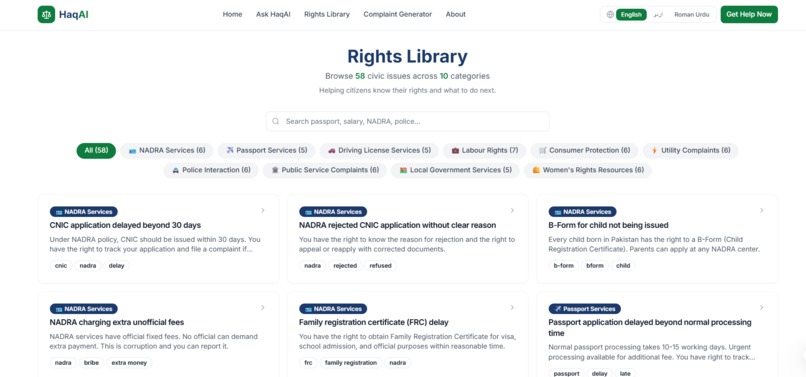This screenshot has height=377, width=806.
Task: Switch language to Roman Urdu
Action: coord(691,14)
